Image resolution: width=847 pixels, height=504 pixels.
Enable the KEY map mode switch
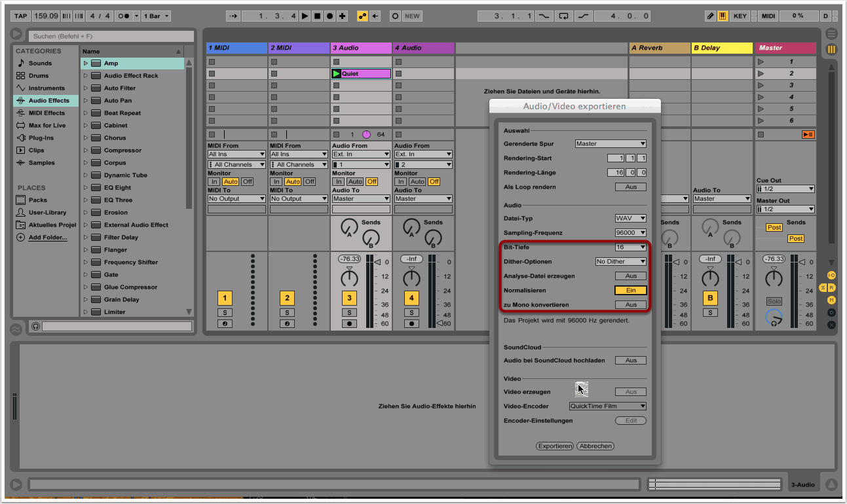click(740, 16)
